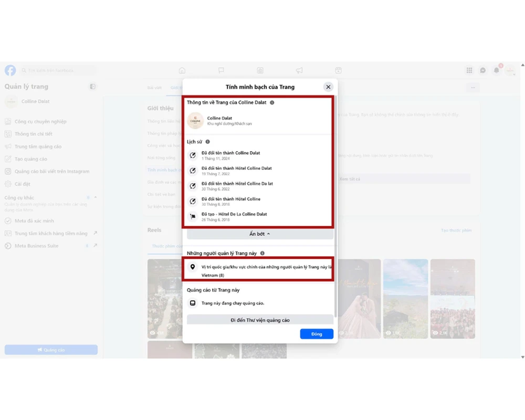The image size is (525, 420).
Task: Click the Facebook logo icon
Action: pyautogui.click(x=10, y=70)
